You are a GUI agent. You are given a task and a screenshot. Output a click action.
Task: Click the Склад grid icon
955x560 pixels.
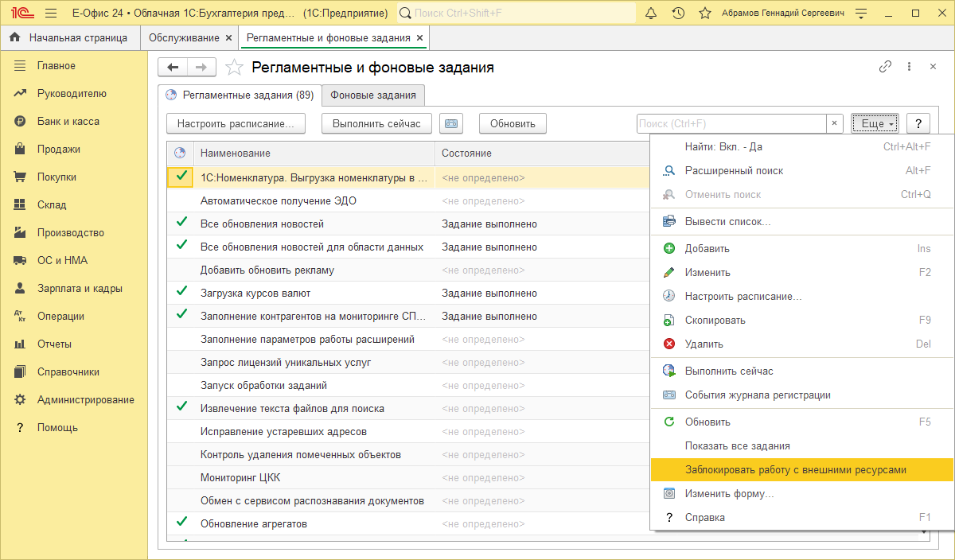point(21,205)
